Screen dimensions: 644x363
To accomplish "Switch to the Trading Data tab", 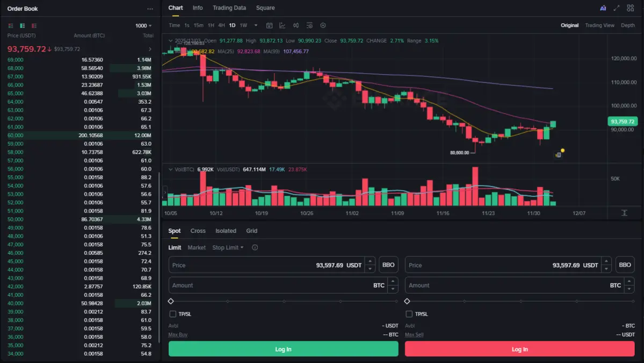I will 229,8.
